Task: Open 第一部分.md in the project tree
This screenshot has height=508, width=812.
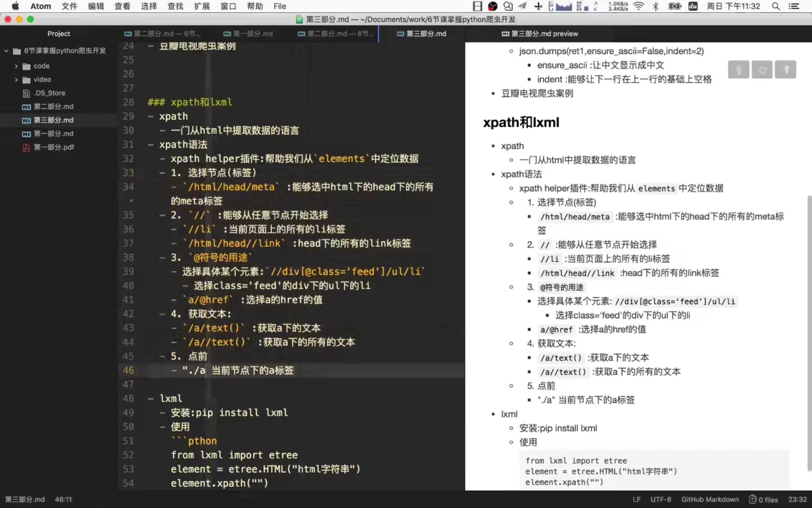Action: (53, 134)
